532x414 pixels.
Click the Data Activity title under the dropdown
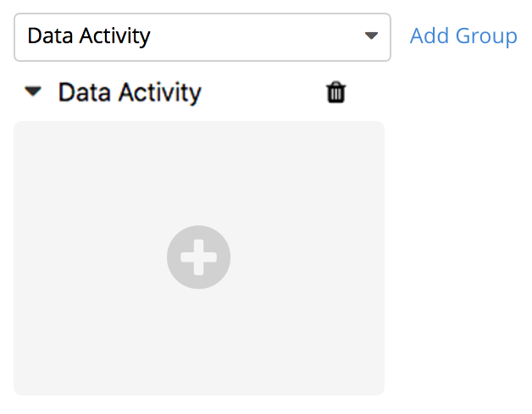[129, 92]
